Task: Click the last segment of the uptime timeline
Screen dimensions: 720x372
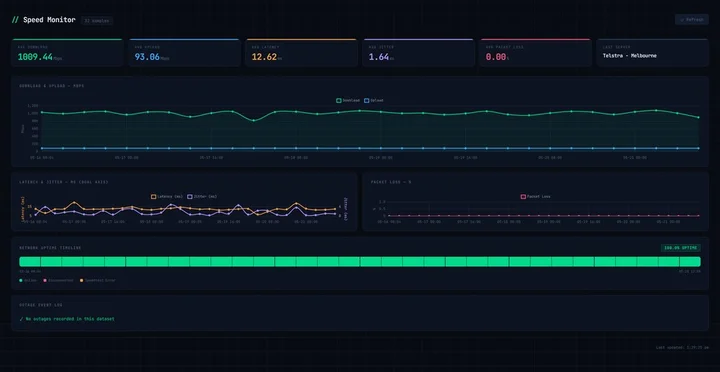Action: (x=690, y=262)
